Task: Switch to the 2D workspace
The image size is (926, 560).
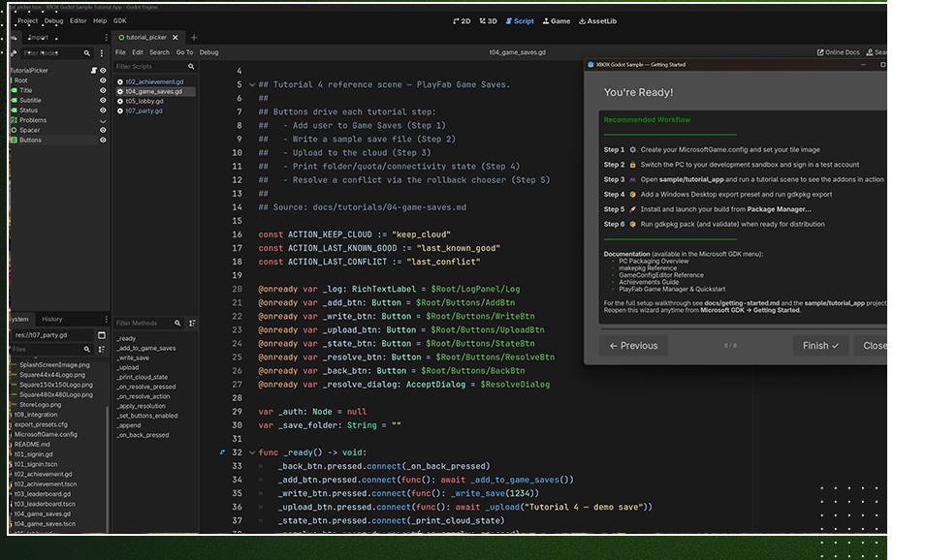Action: click(462, 21)
